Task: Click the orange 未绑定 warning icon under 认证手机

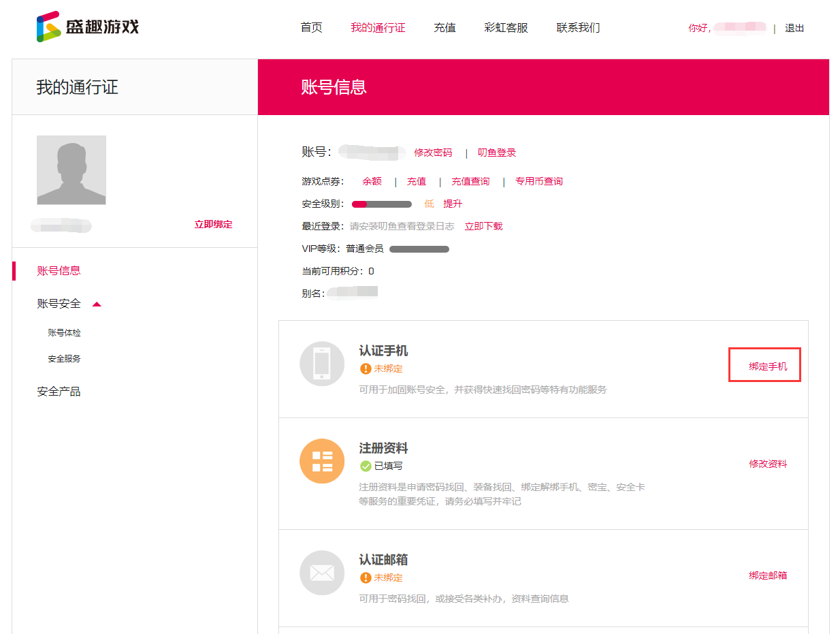Action: (x=366, y=369)
